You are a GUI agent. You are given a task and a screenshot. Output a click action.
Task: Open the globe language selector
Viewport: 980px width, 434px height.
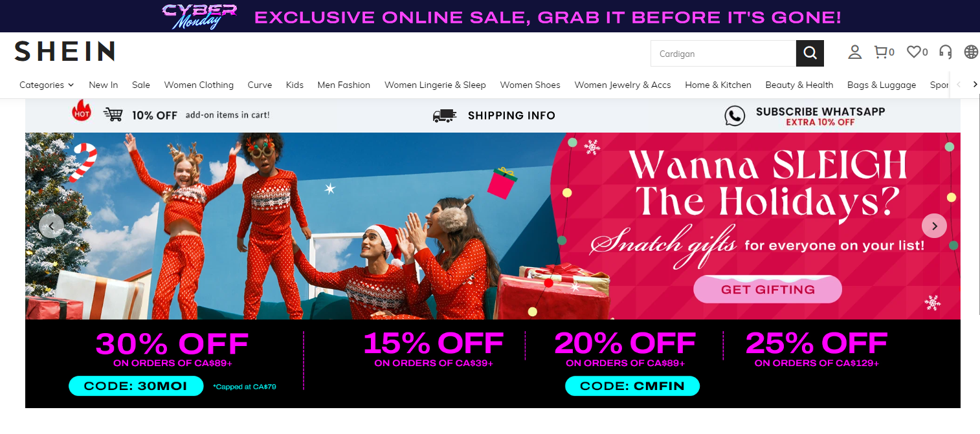(x=971, y=52)
